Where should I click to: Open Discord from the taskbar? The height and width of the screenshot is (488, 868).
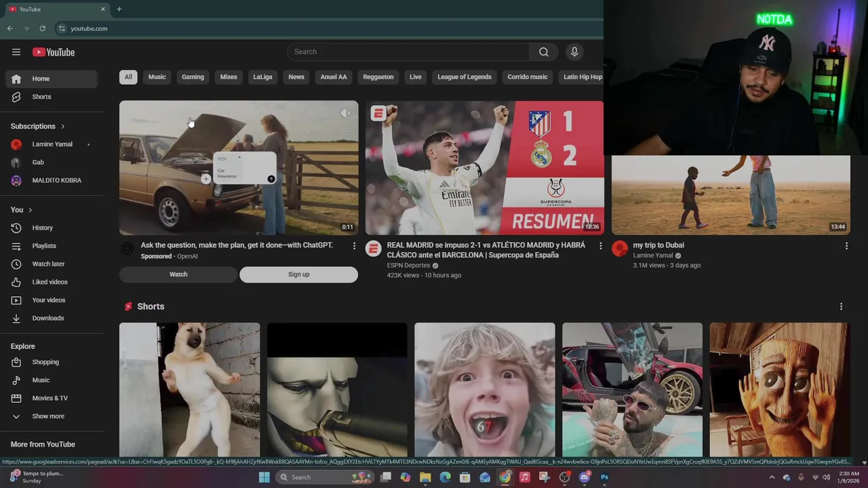coord(585,477)
